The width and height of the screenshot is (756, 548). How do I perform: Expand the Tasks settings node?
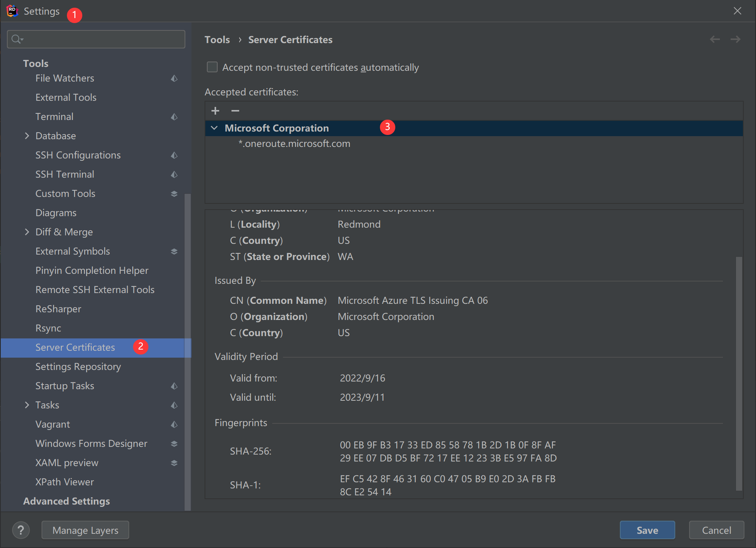pos(27,405)
